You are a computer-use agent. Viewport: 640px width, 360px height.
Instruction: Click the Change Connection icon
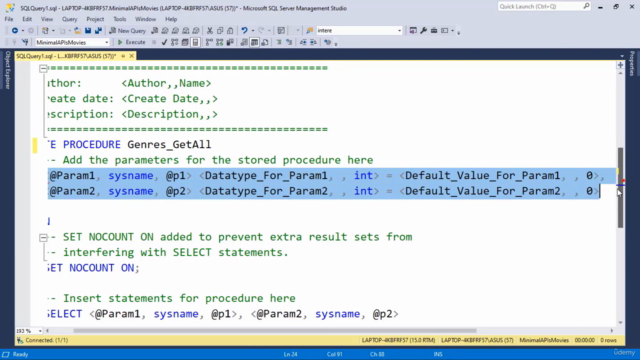[x=25, y=42]
